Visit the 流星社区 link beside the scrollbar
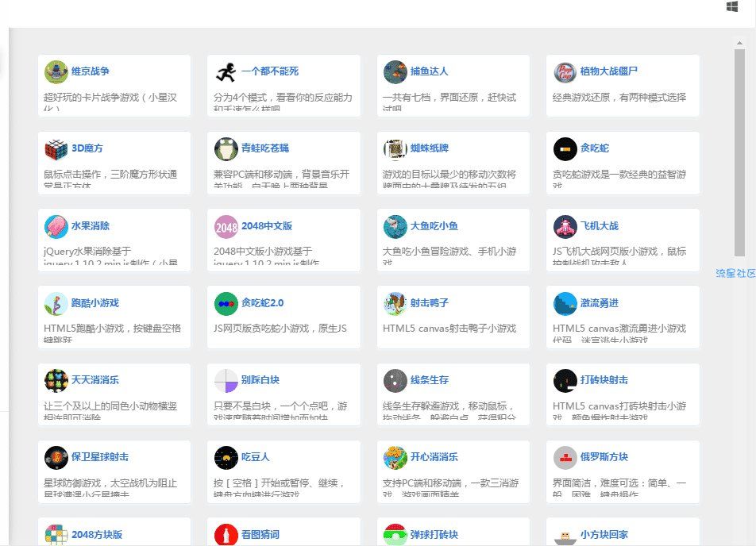Screen dimensions: 756x546 [735, 274]
